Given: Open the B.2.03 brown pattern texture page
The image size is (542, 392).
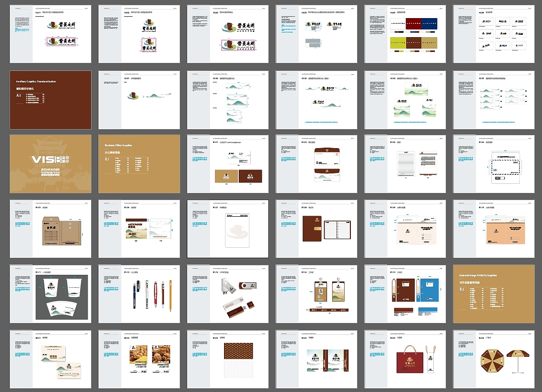Looking at the screenshot, I should (228, 359).
